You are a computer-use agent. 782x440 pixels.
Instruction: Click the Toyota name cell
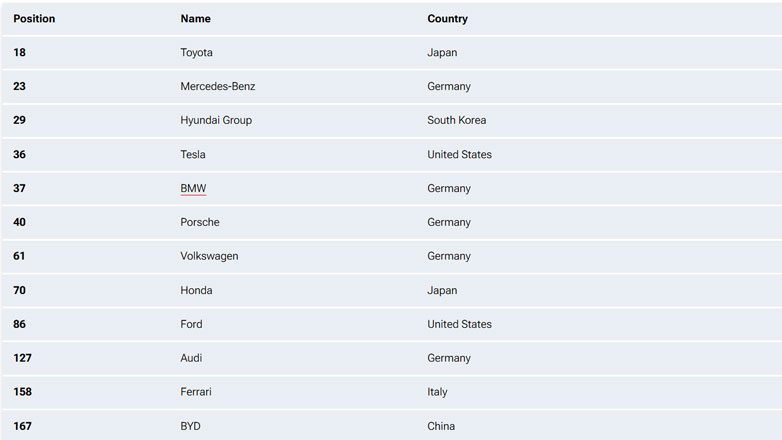pos(196,53)
